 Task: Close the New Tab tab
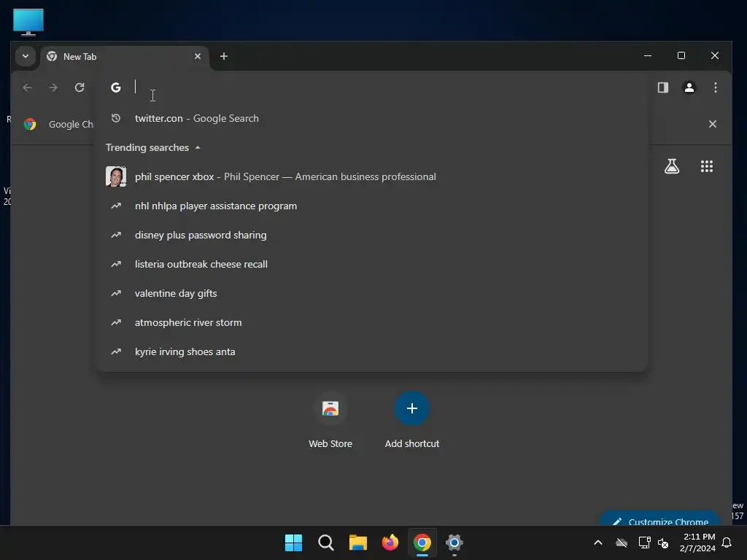click(197, 56)
